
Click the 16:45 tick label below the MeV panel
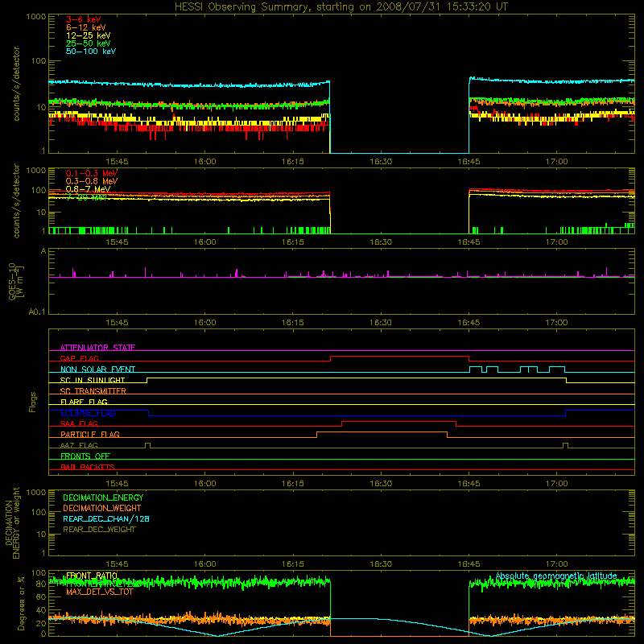(x=469, y=242)
